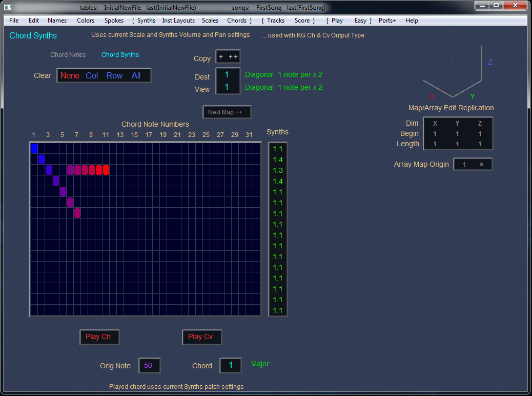The image size is (532, 396).
Task: Open the Scales menu
Action: [210, 21]
